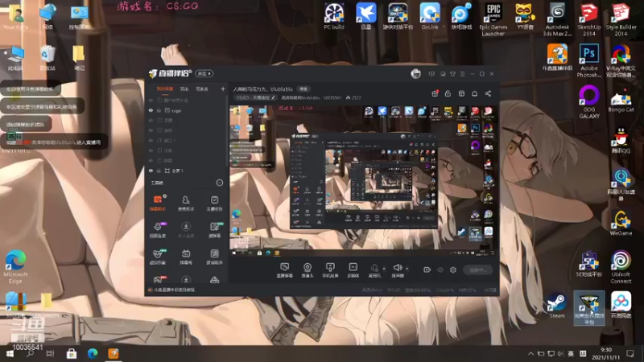
Task: Click the video record icon beside settings
Action: [x=427, y=269]
